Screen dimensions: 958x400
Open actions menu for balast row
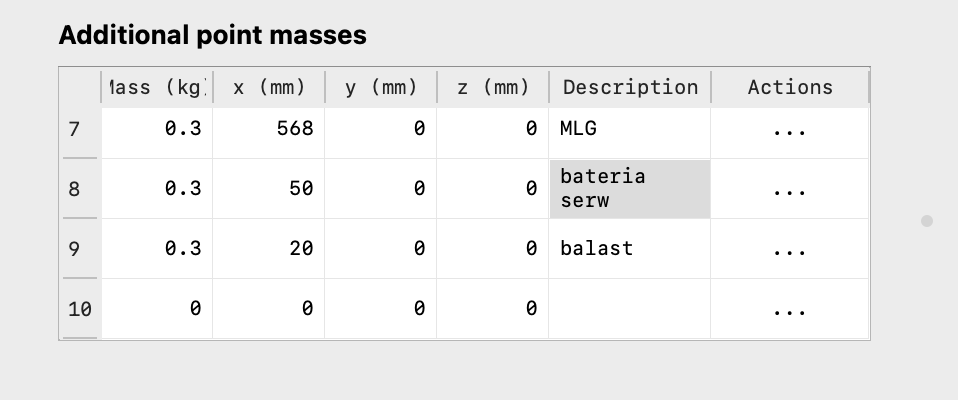click(x=789, y=248)
